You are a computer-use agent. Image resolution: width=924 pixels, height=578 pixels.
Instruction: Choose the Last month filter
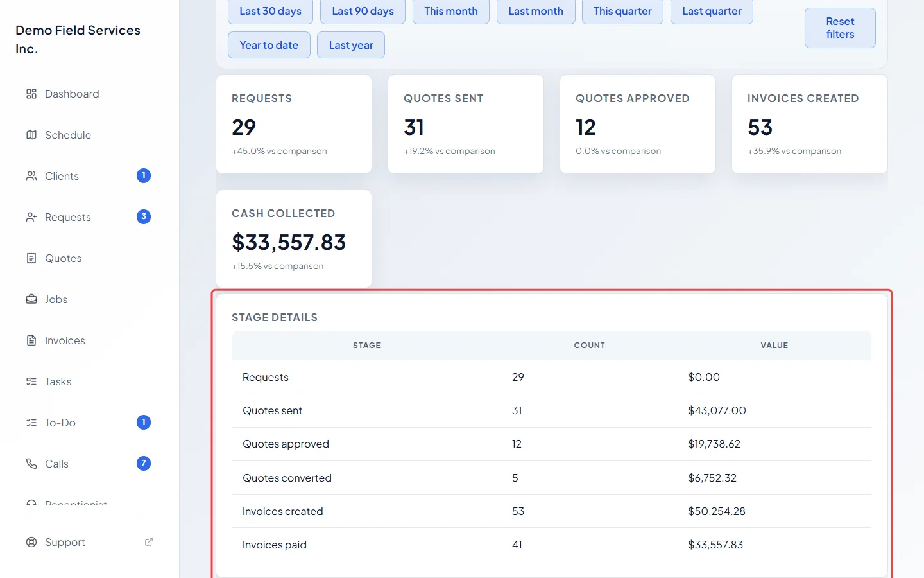536,12
